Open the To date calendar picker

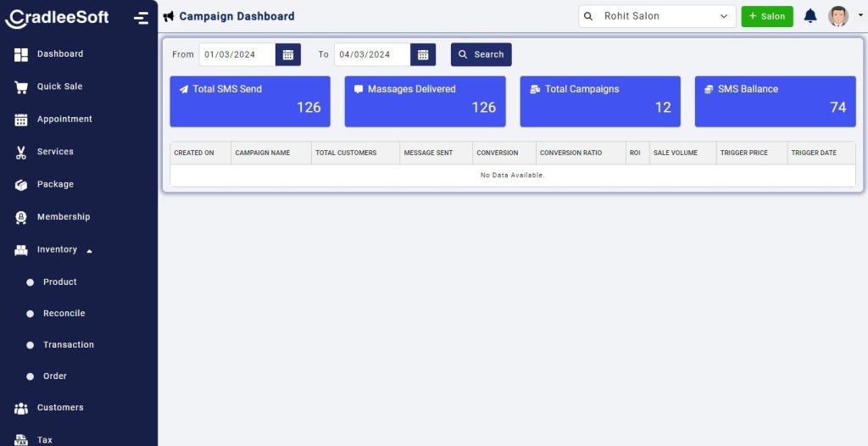[x=423, y=54]
